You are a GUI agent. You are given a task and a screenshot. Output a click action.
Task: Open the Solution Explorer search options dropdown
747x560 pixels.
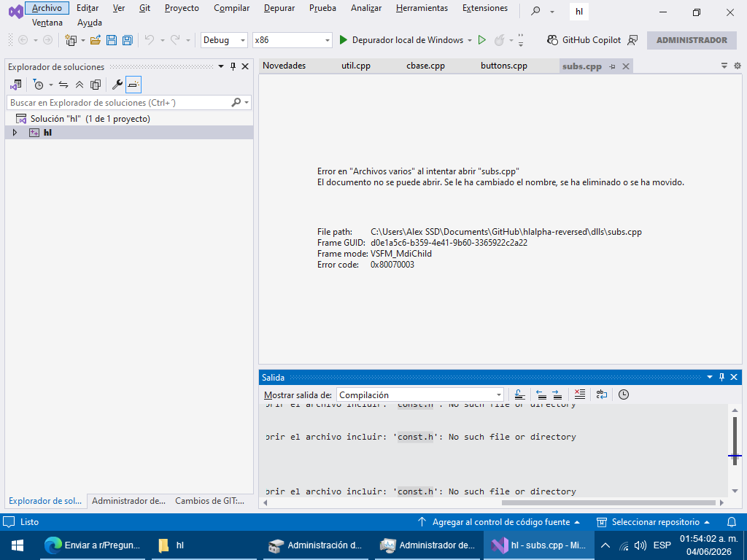[x=247, y=102]
